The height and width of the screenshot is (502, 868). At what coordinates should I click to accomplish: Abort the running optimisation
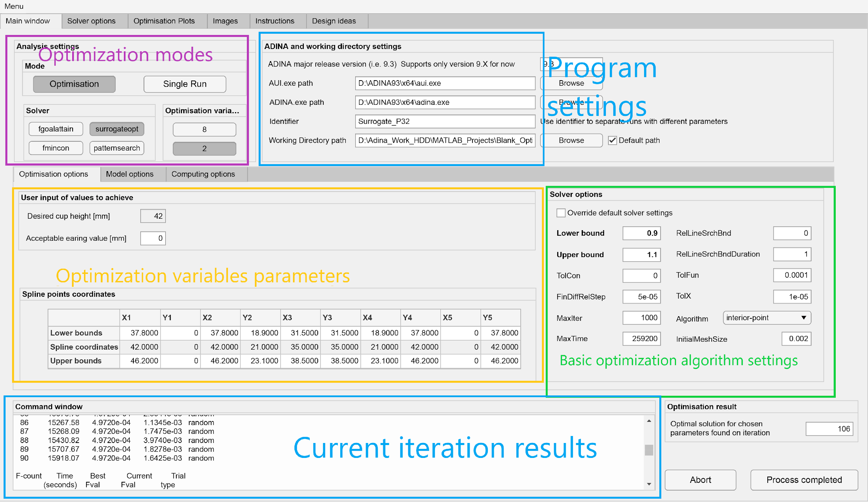click(700, 480)
